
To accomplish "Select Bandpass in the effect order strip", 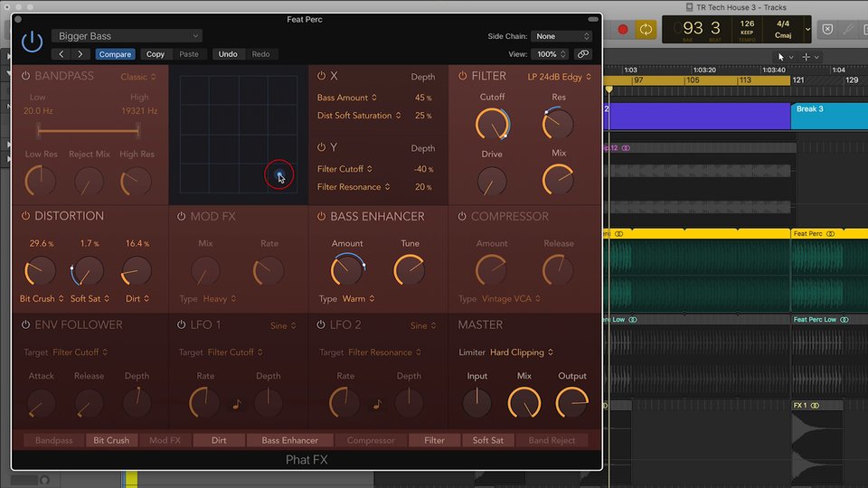I will click(x=53, y=440).
